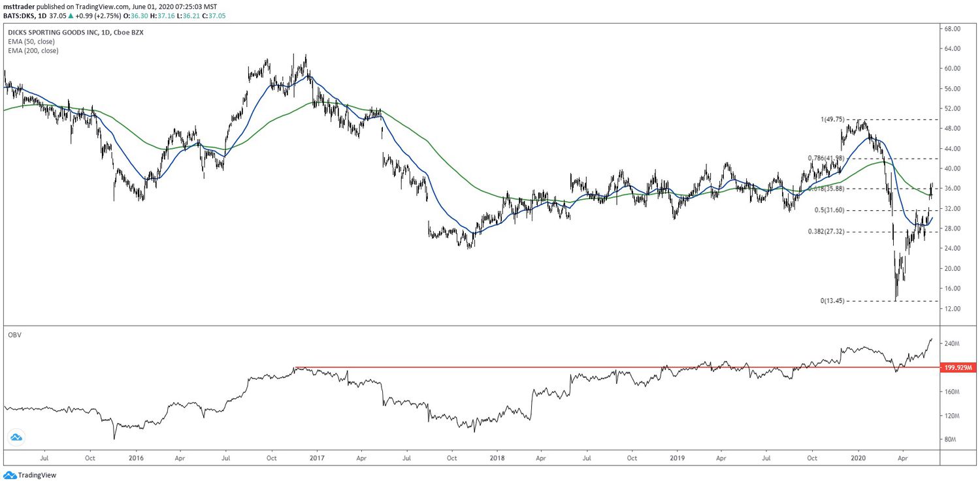Click the msttrader publisher name
980x485 pixels.
point(19,7)
